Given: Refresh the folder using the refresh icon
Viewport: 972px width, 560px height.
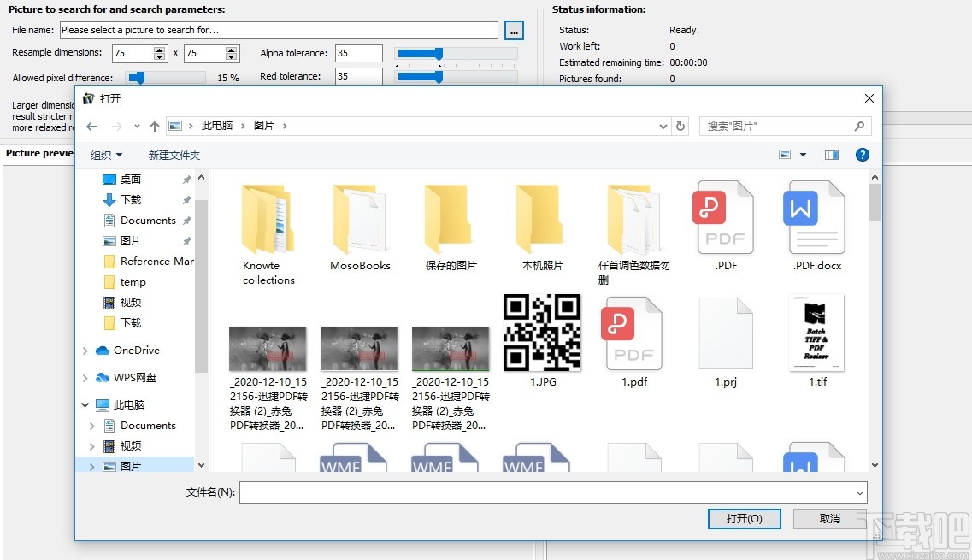Looking at the screenshot, I should pyautogui.click(x=680, y=126).
